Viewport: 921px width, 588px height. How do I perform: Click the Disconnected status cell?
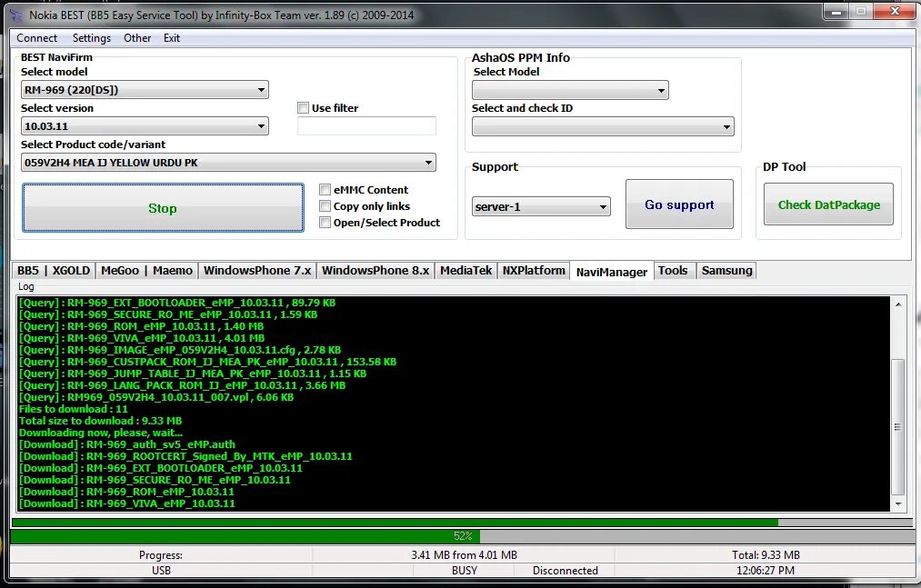pyautogui.click(x=565, y=571)
